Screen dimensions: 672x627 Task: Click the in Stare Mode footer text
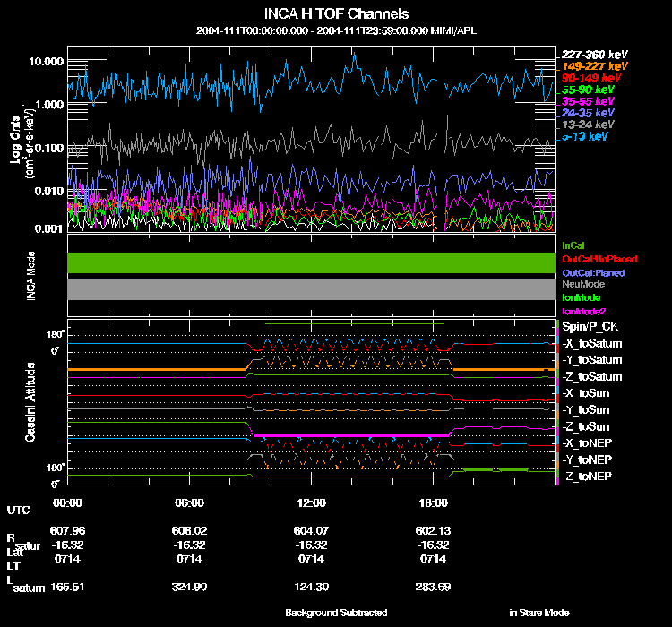pyautogui.click(x=538, y=613)
